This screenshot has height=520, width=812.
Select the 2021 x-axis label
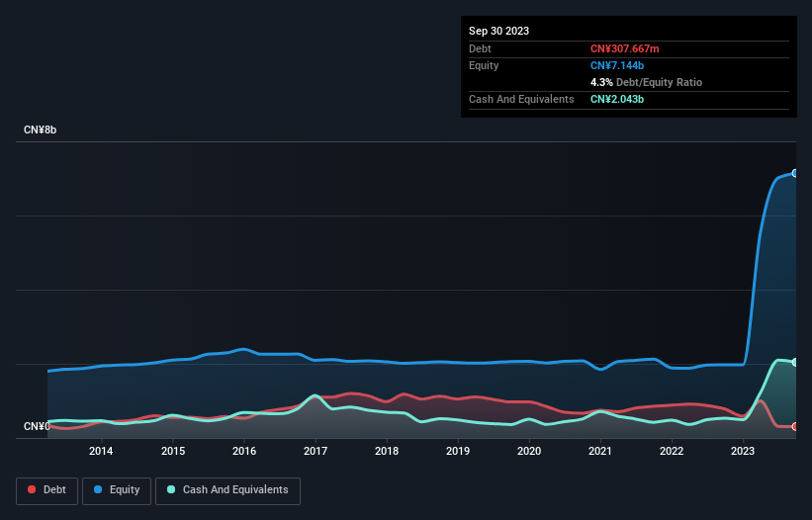coord(600,451)
